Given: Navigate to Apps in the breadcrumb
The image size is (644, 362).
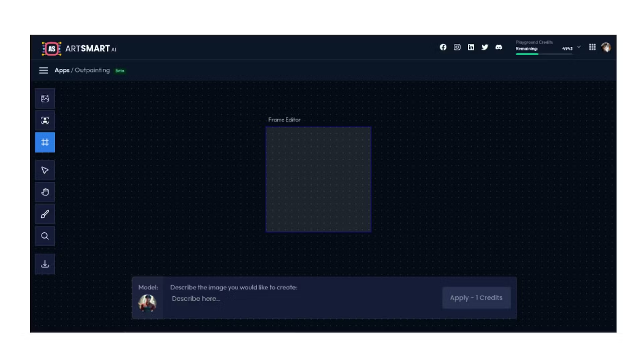Looking at the screenshot, I should point(62,70).
